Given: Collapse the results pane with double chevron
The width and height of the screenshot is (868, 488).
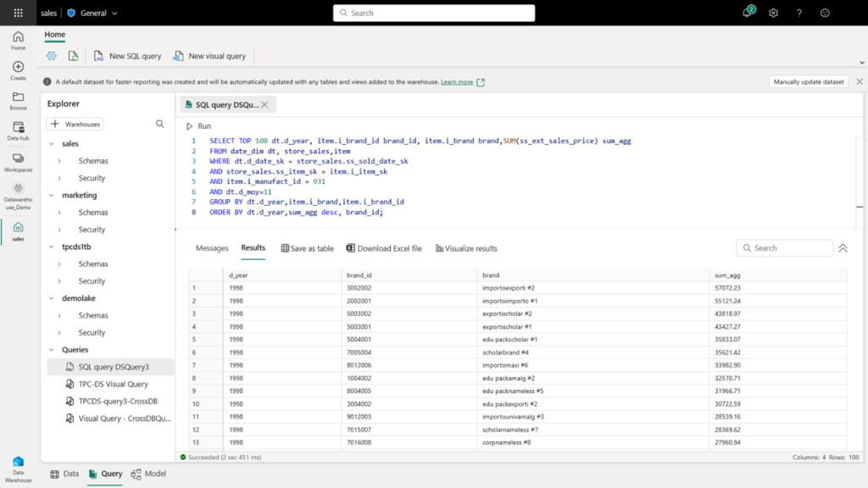Looking at the screenshot, I should coord(843,248).
